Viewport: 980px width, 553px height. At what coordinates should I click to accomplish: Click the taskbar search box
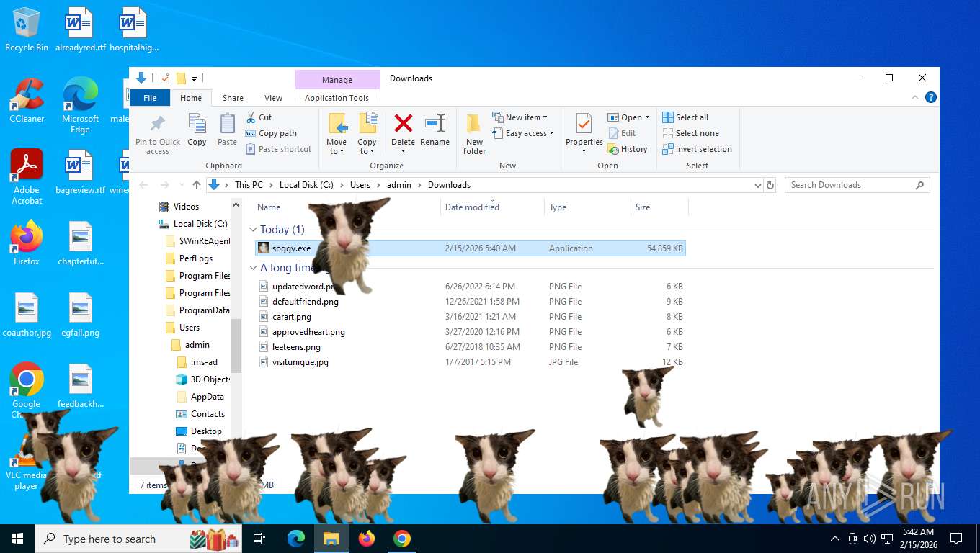click(138, 539)
